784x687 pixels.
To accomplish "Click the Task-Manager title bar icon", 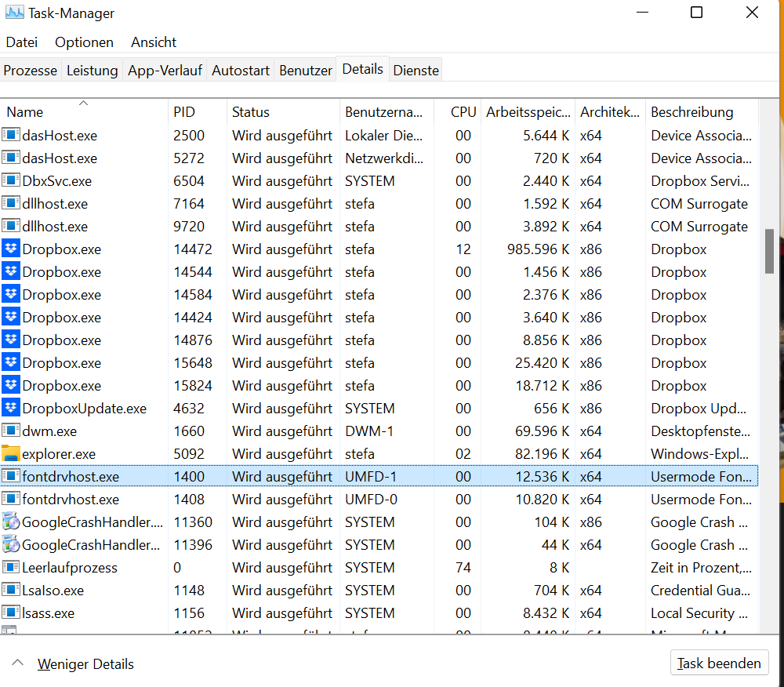I will coord(14,13).
